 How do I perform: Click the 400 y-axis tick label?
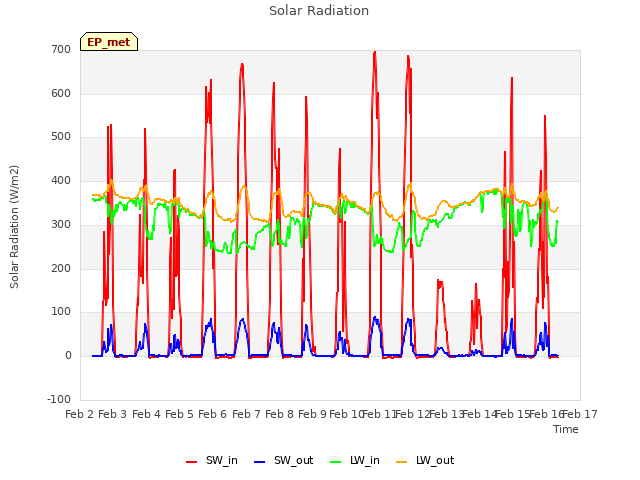tap(61, 180)
